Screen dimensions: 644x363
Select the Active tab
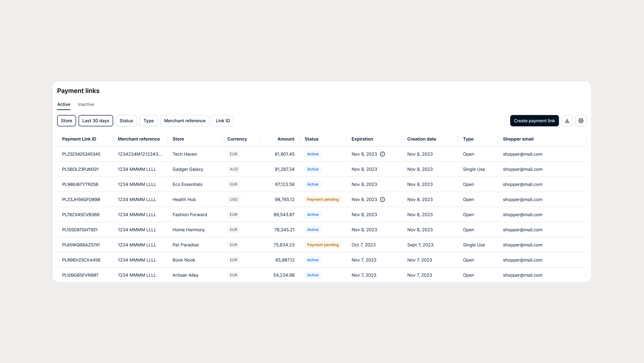[63, 104]
